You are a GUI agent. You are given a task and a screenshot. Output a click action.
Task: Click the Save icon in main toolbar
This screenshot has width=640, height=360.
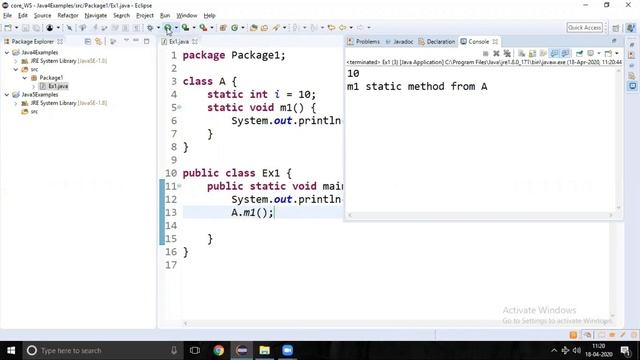25,28
